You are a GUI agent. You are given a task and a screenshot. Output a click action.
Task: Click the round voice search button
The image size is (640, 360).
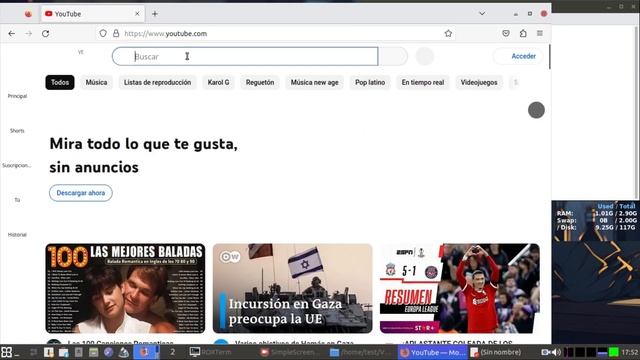click(x=425, y=56)
